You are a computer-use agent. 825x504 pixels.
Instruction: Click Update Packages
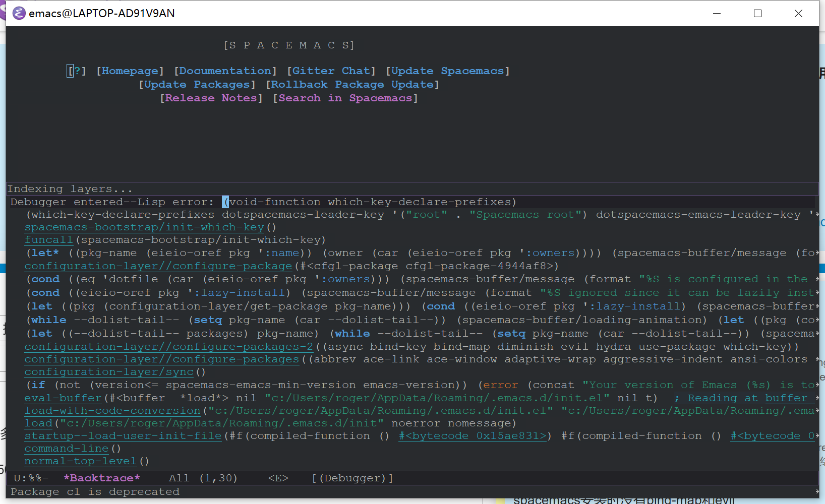196,84
